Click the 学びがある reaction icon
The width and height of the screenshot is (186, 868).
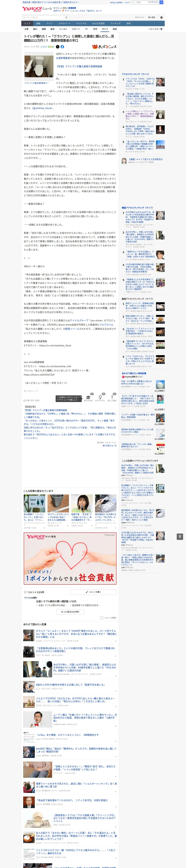pos(89,398)
